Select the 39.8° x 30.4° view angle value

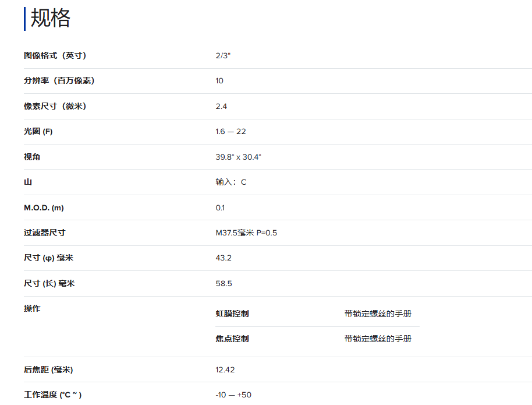coord(238,157)
